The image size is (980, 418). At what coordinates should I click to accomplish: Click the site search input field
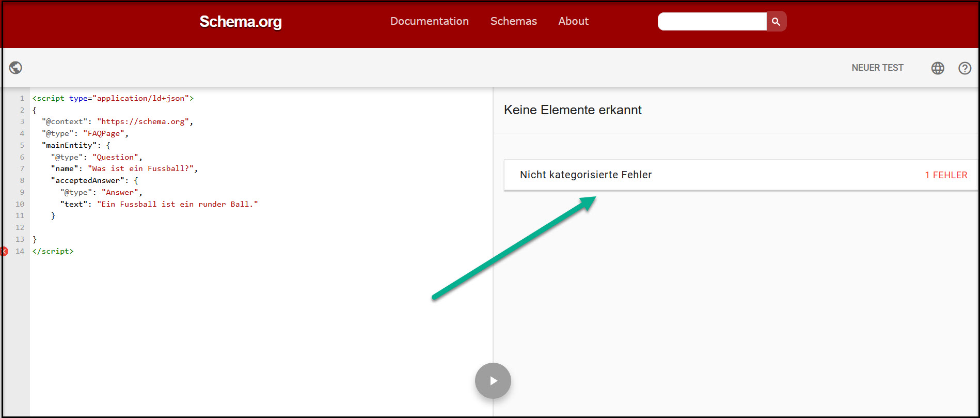[x=712, y=21]
